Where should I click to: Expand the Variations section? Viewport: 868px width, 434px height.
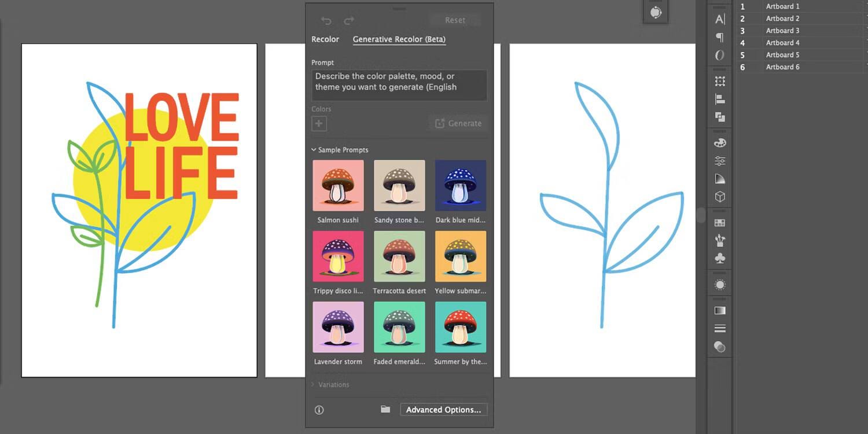point(313,384)
